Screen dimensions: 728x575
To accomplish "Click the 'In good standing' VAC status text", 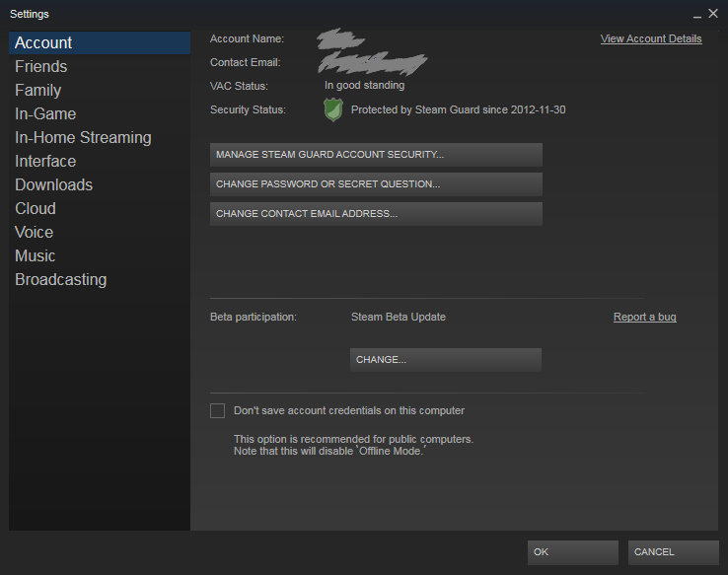I will point(364,86).
